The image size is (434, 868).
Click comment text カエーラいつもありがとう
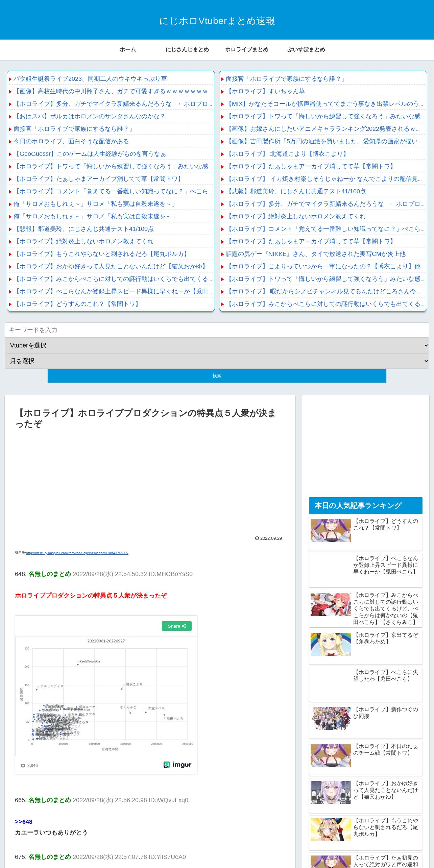(51, 833)
